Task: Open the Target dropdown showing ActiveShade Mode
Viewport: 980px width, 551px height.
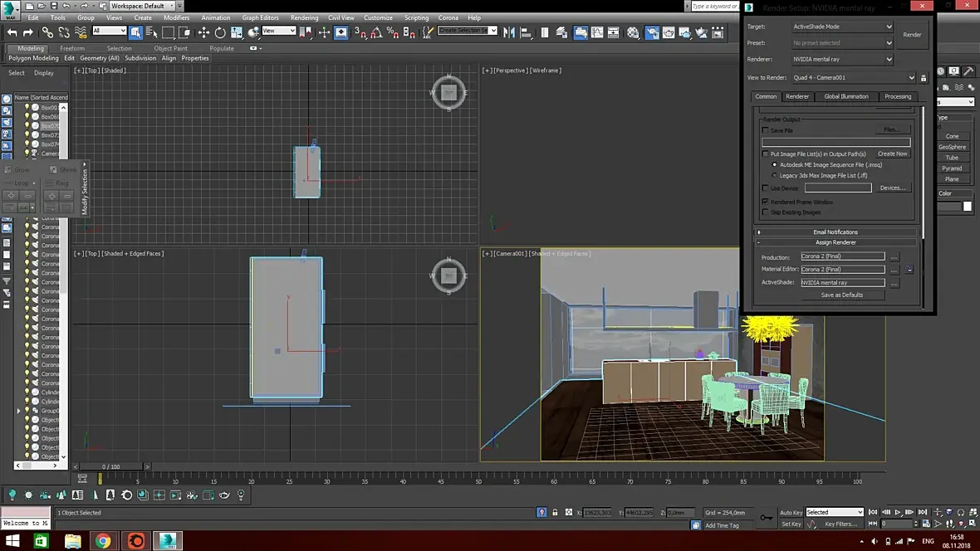Action: (842, 27)
